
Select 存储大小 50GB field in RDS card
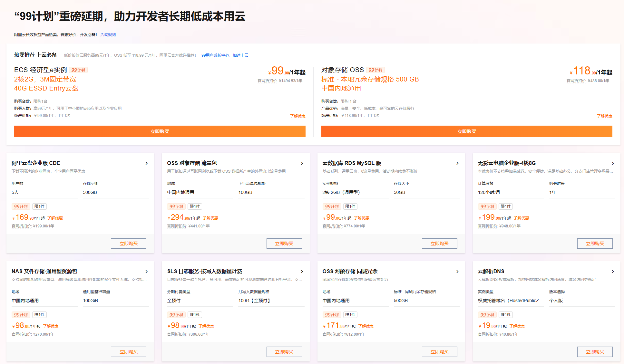pyautogui.click(x=427, y=192)
